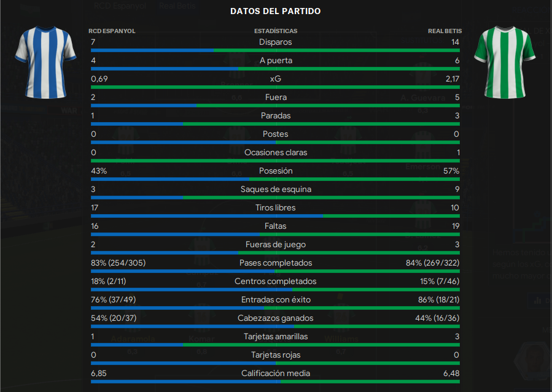Click the Ocasiones claras stat label
Image resolution: width=552 pixels, height=392 pixels.
tap(276, 153)
